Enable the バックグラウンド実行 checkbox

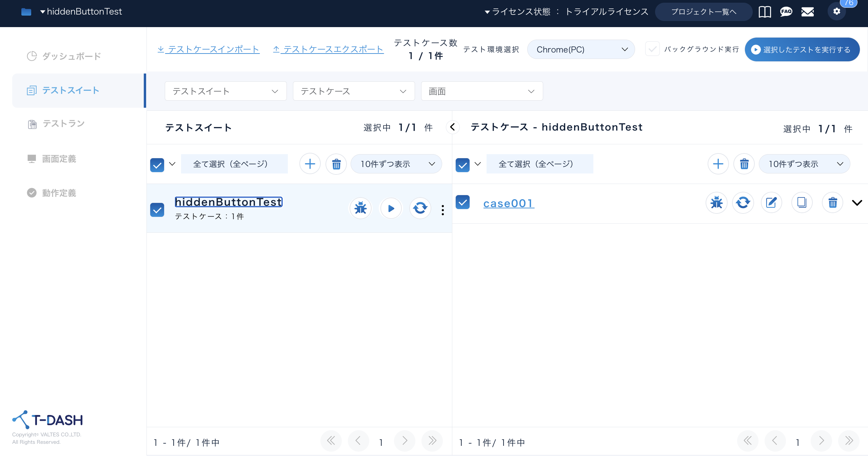point(652,49)
